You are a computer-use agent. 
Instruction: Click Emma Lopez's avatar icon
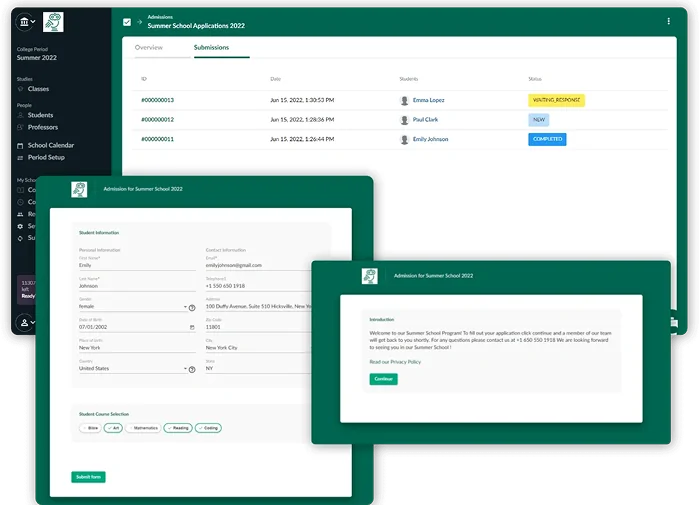point(404,100)
